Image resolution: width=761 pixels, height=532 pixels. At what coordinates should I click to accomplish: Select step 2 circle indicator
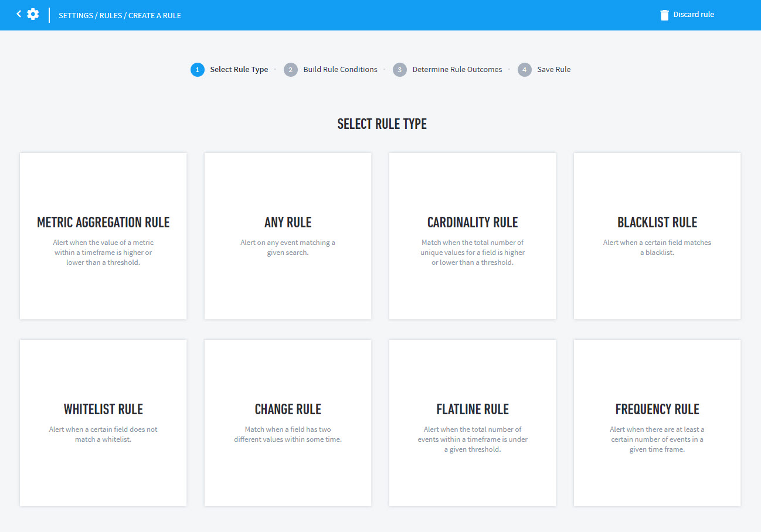(x=290, y=70)
